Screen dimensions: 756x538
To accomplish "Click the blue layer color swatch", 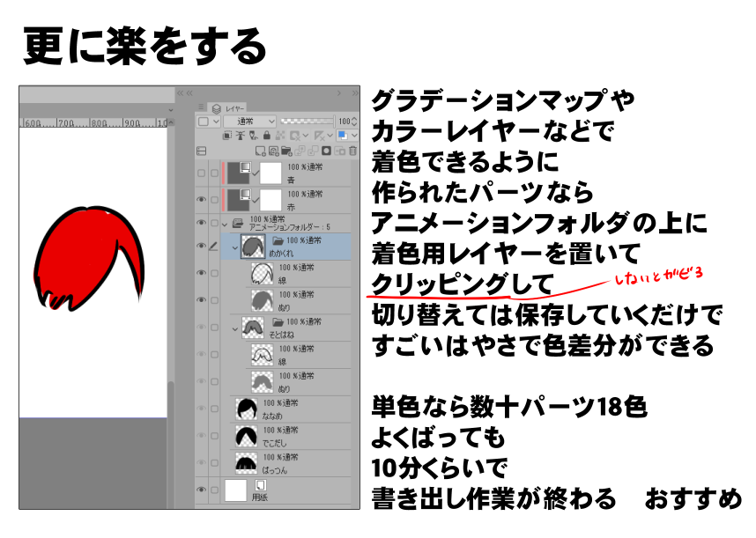I will coord(343,136).
